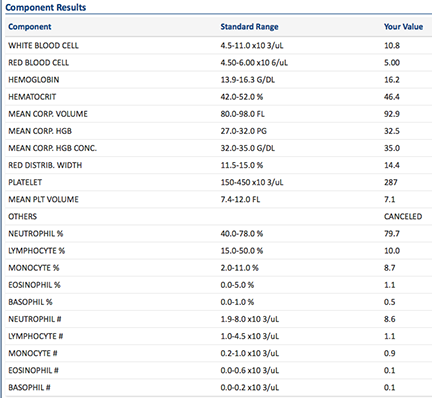Select the NEUTROPHIL # label
Screen dimensions: 432x398
(35, 319)
